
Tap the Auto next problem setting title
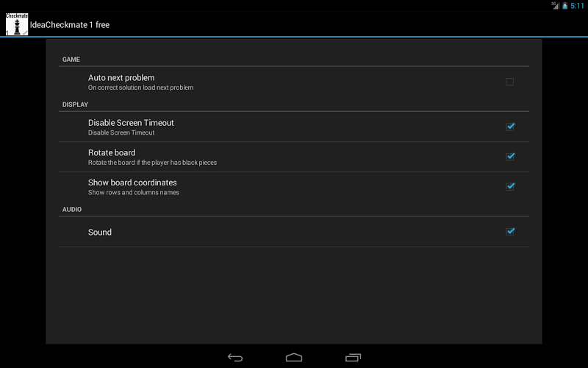[121, 78]
